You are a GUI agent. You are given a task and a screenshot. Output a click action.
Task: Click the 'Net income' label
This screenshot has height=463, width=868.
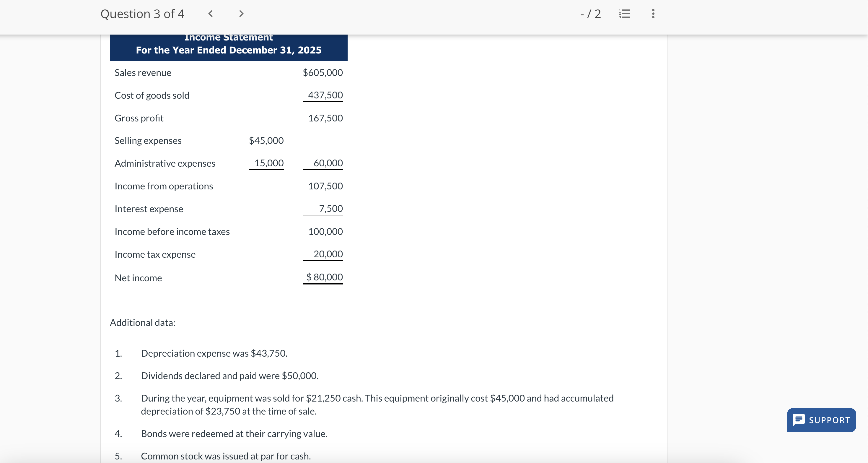pos(138,278)
